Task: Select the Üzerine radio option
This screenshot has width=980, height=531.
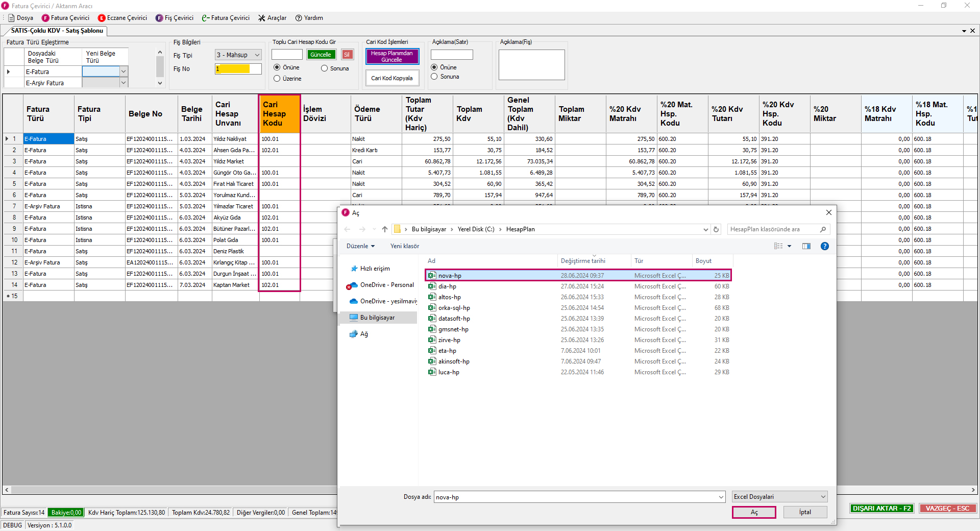Action: tap(277, 79)
